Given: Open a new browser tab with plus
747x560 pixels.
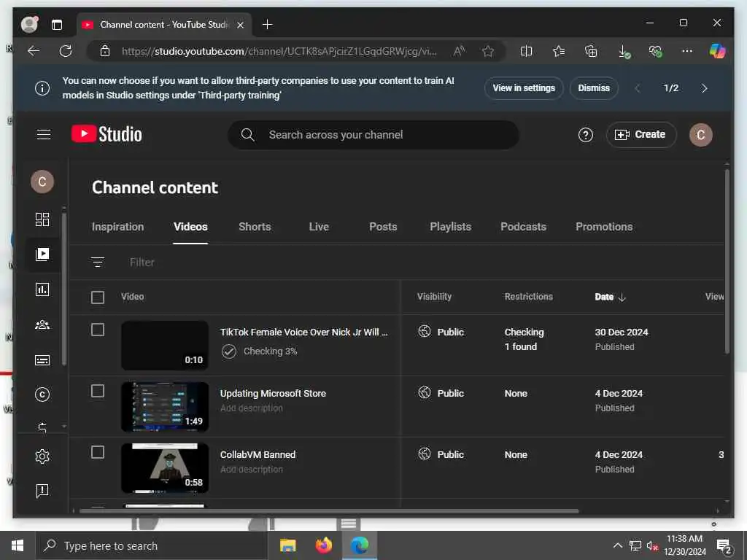Looking at the screenshot, I should pyautogui.click(x=267, y=24).
